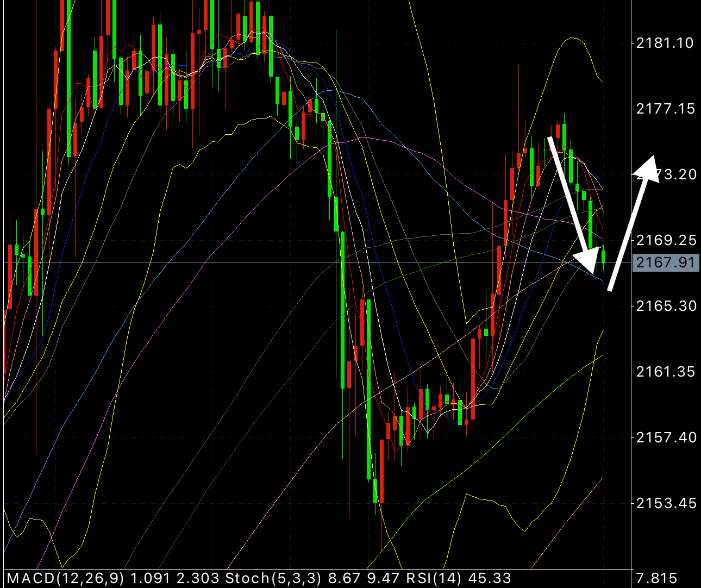This screenshot has height=588, width=701.
Task: Click the Stoch values 8.67 9.47
Action: point(364,578)
